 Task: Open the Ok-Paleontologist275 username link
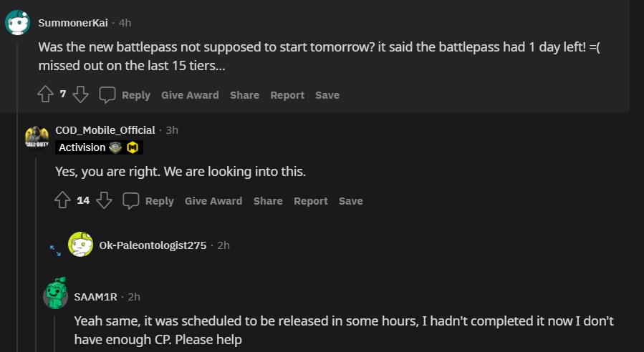pyautogui.click(x=153, y=245)
